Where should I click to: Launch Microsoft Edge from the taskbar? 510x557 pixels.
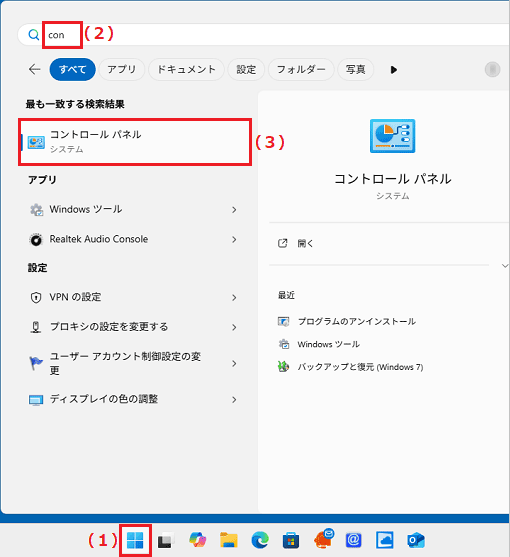260,540
